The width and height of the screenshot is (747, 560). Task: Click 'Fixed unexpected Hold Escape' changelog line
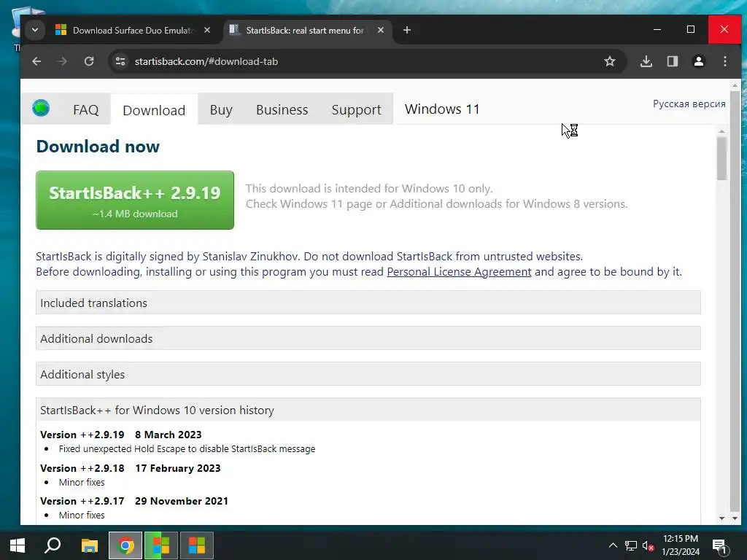[187, 449]
